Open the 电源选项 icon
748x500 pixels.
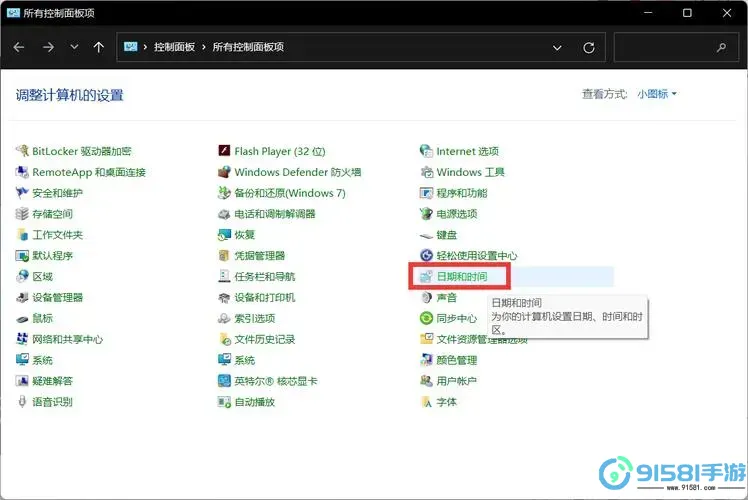point(426,214)
